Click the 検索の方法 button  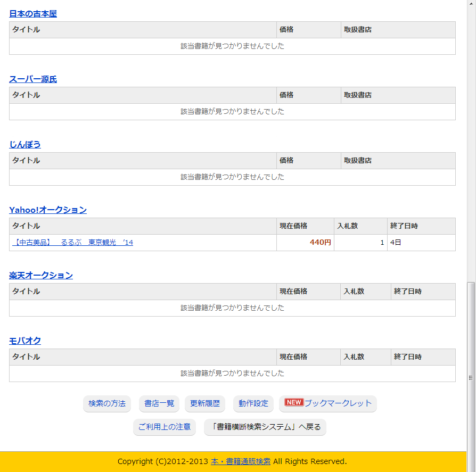coord(107,403)
